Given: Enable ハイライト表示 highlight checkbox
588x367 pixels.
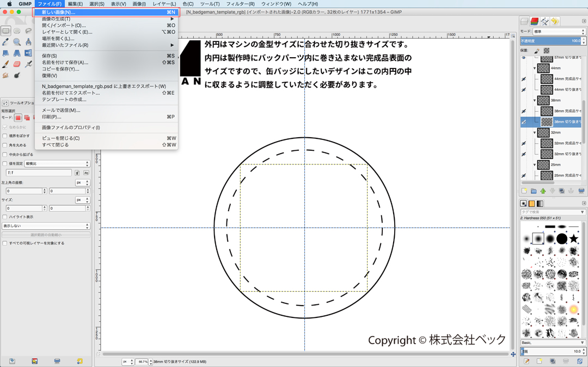Looking at the screenshot, I should pyautogui.click(x=5, y=217).
